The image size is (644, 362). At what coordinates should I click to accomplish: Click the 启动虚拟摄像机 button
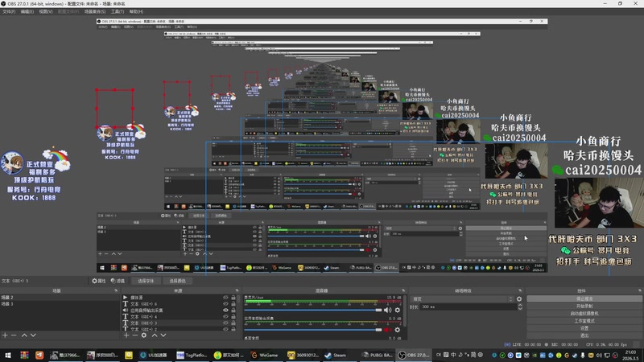584,314
